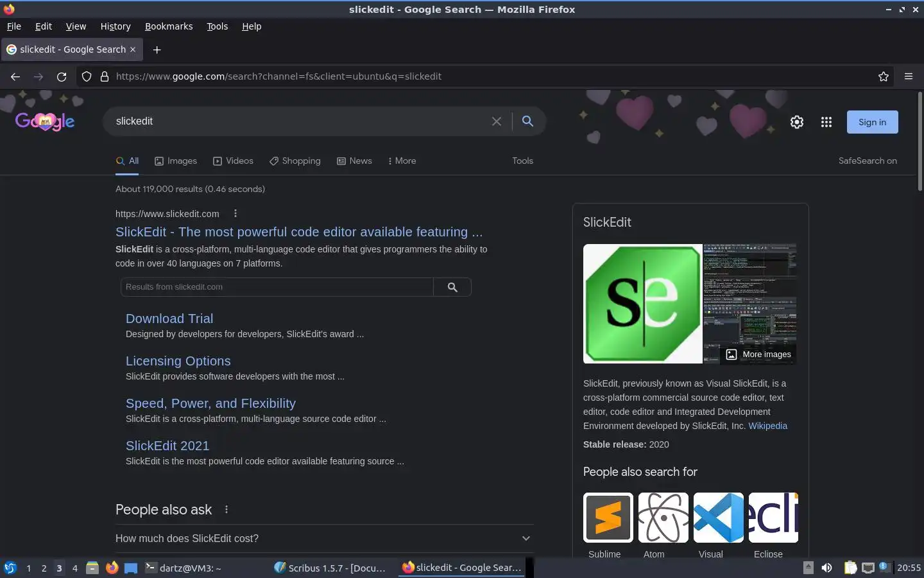924x578 pixels.
Task: Click SafeSearch on setting
Action: click(x=868, y=161)
